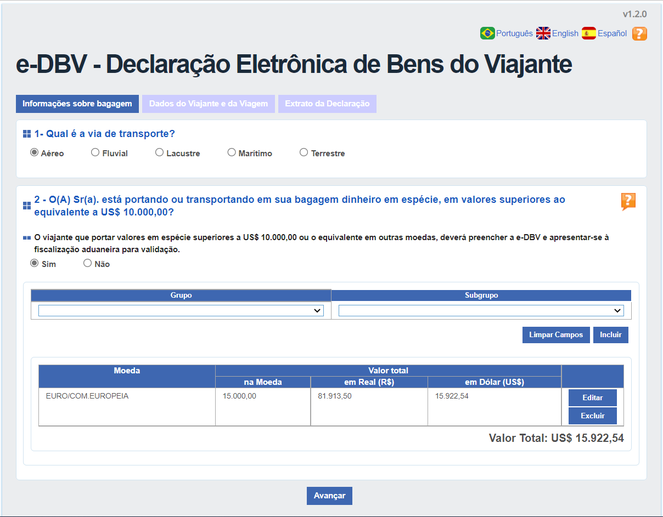Open help icon for question 2
The width and height of the screenshot is (663, 517).
(x=628, y=201)
